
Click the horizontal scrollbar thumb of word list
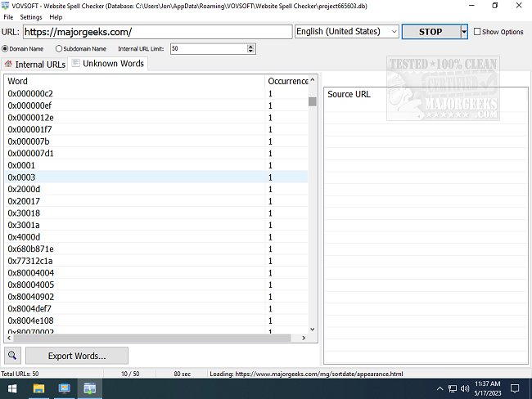[152, 338]
